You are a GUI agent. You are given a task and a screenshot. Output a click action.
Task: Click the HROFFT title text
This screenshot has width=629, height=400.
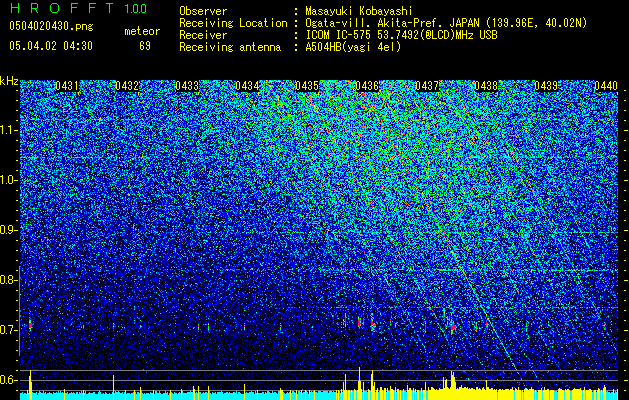(x=63, y=8)
